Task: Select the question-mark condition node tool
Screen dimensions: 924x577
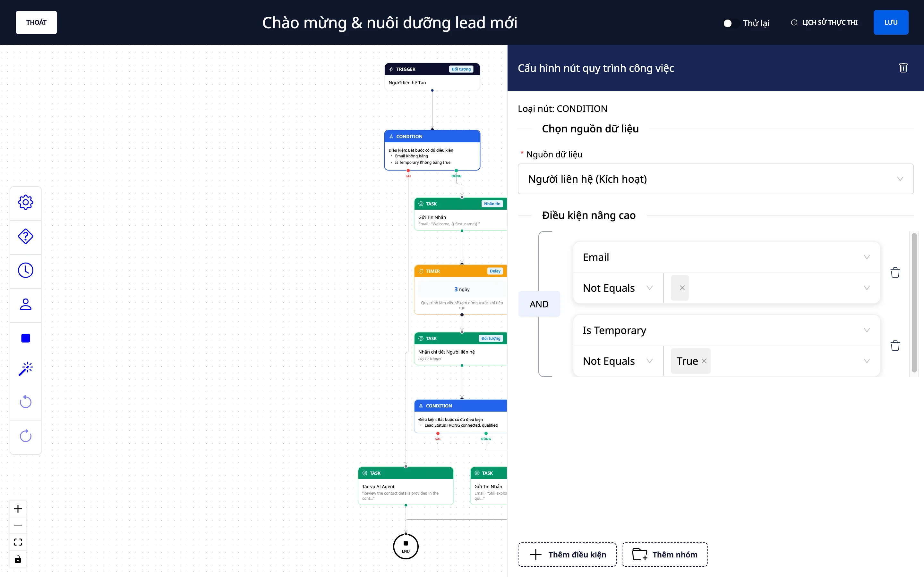Action: (x=26, y=236)
